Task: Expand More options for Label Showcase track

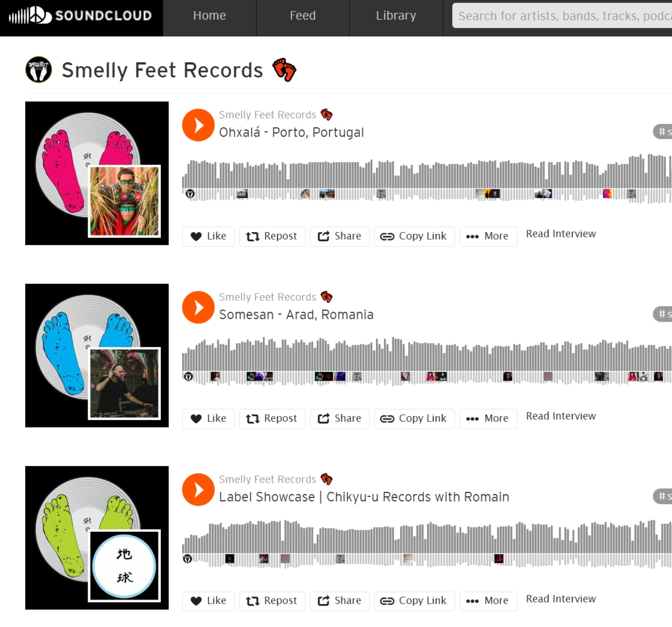Action: click(x=488, y=601)
